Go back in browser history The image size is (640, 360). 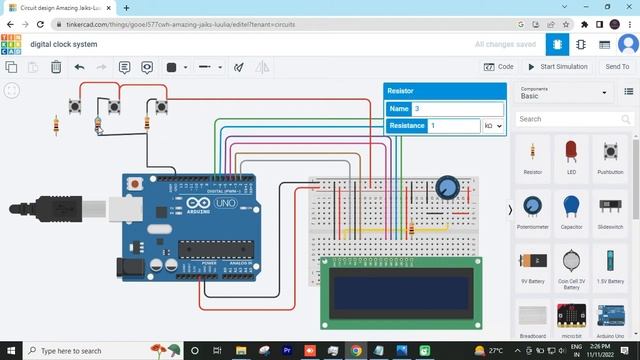pyautogui.click(x=11, y=24)
